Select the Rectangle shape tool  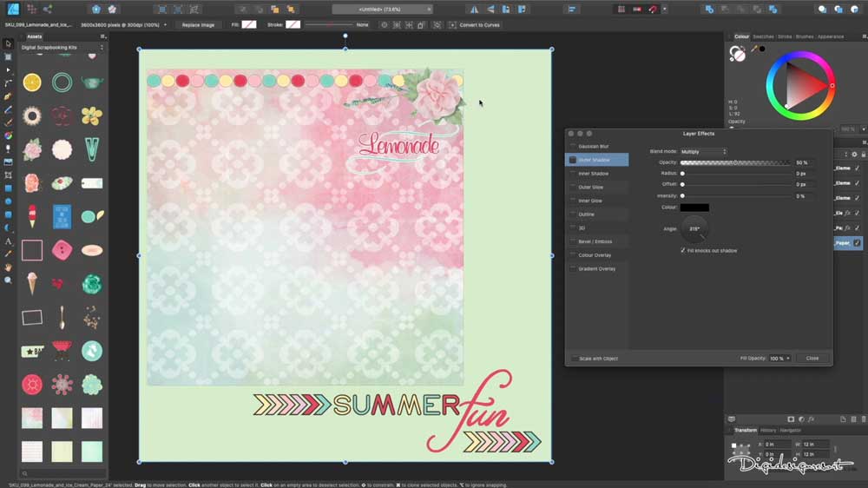pos(8,188)
